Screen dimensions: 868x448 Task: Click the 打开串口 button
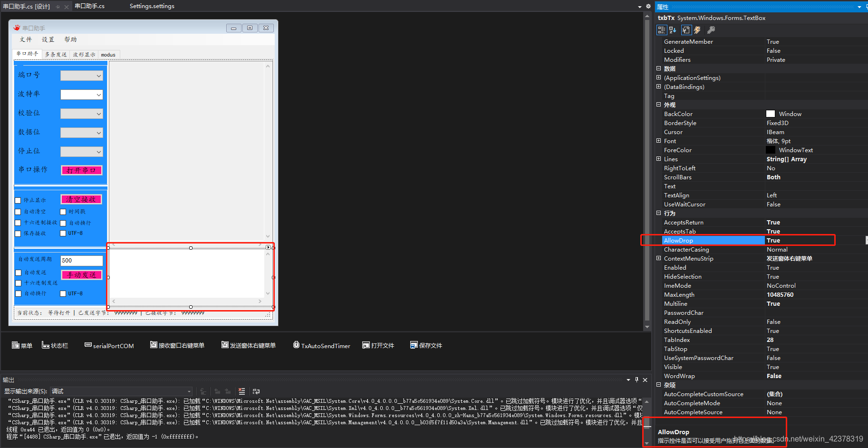click(81, 170)
